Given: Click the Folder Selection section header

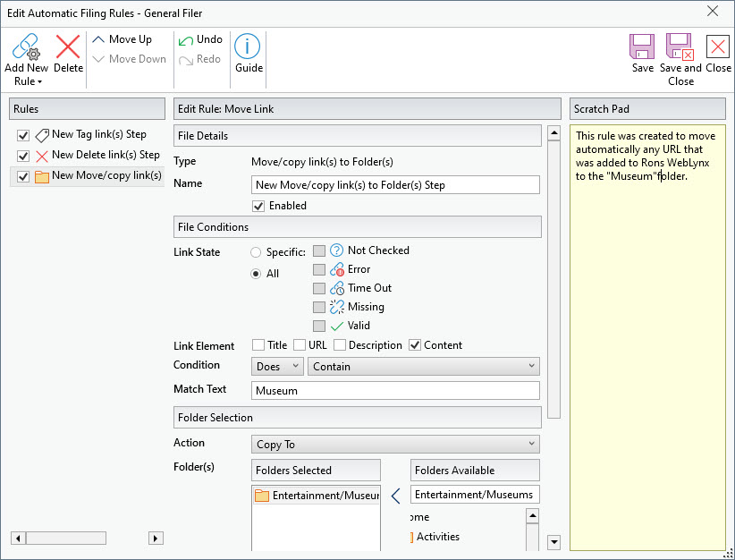Looking at the screenshot, I should [x=357, y=418].
